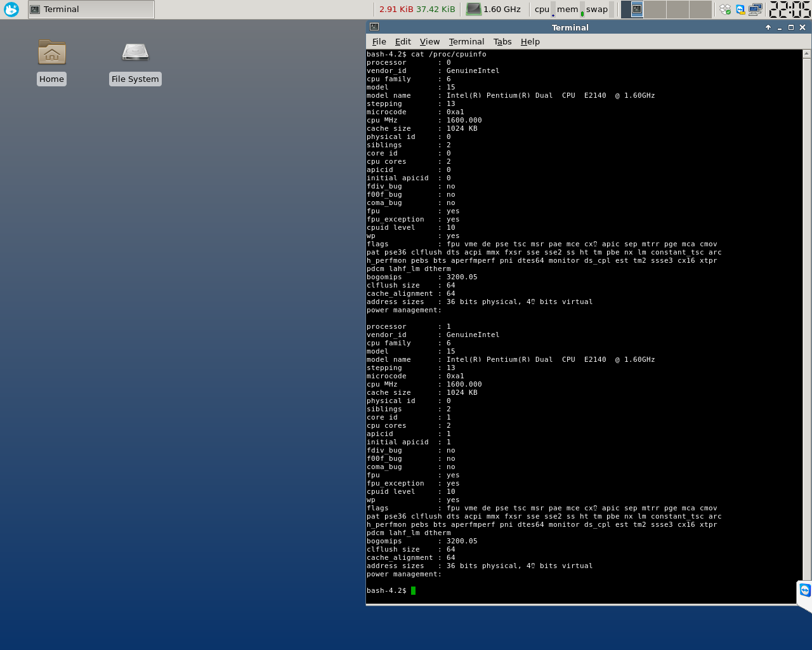
Task: Click the terminal icon in the window titlebar
Action: coord(374,27)
